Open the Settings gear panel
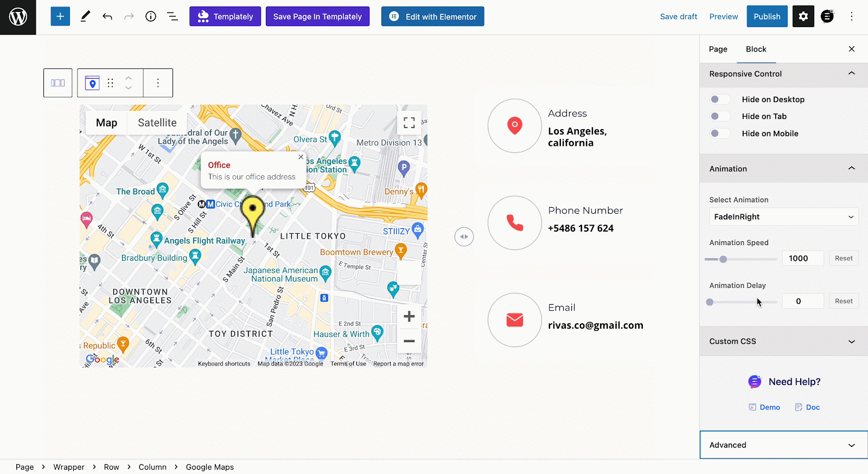Viewport: 868px width, 474px height. 803,16
